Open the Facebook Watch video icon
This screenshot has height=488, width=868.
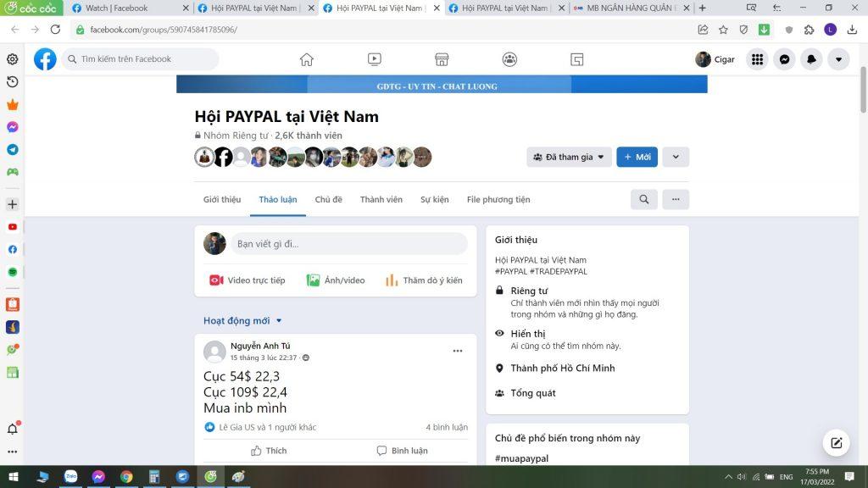pos(374,59)
